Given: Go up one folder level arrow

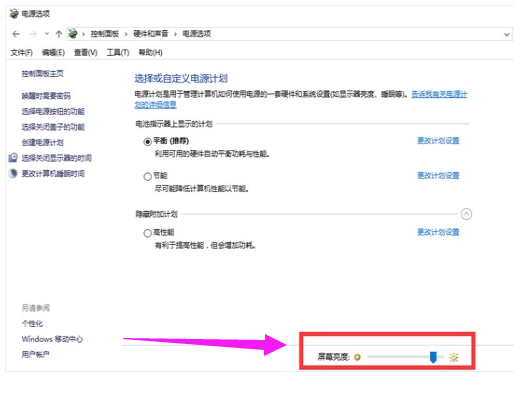Looking at the screenshot, I should (x=59, y=34).
